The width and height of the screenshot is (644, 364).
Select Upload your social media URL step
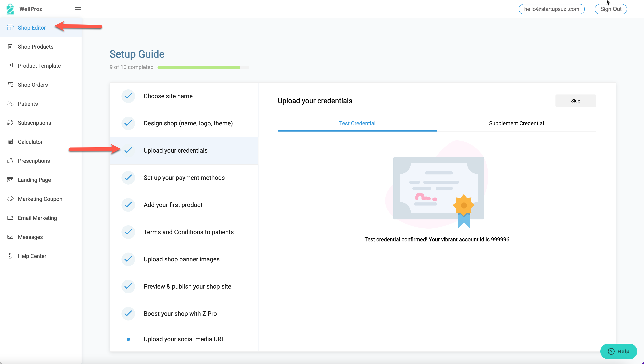[x=184, y=339]
